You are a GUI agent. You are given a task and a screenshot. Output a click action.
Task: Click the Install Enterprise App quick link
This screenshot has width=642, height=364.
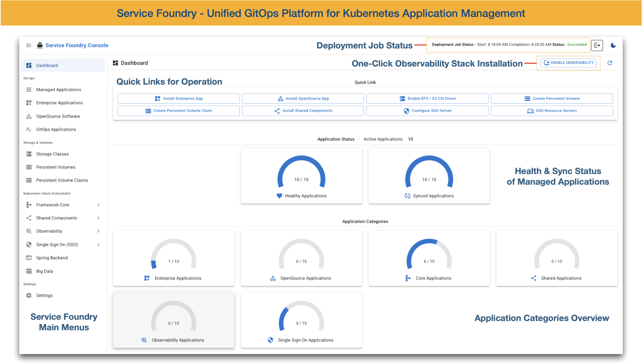pyautogui.click(x=178, y=98)
